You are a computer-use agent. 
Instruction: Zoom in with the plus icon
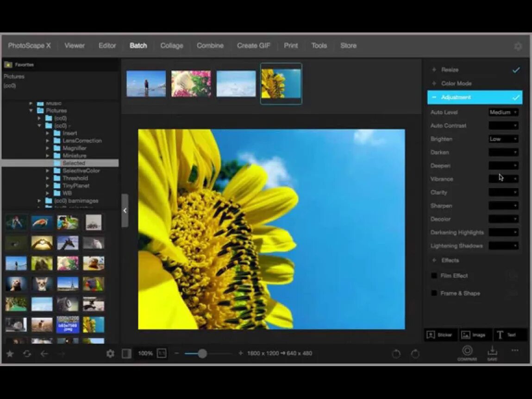(x=241, y=353)
